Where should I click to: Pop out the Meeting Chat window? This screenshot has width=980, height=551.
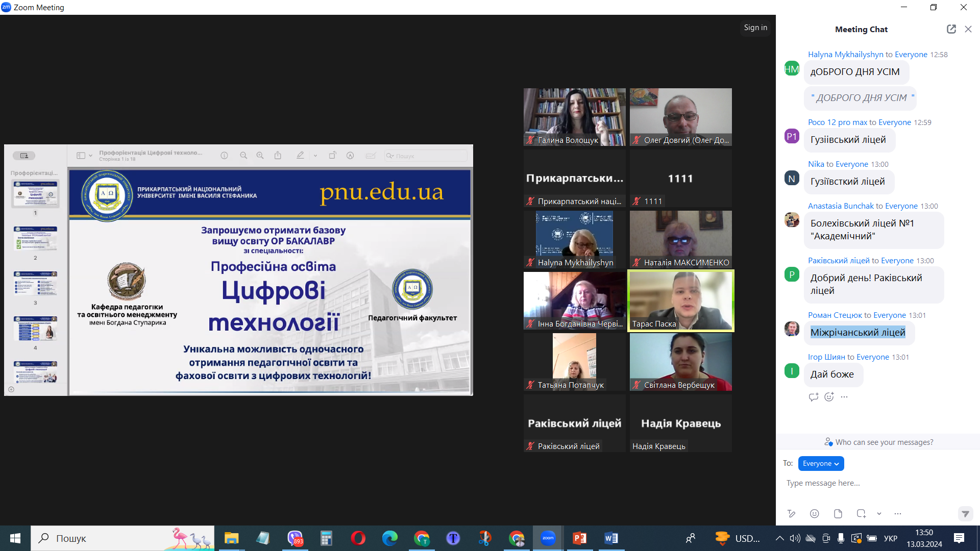(x=951, y=29)
